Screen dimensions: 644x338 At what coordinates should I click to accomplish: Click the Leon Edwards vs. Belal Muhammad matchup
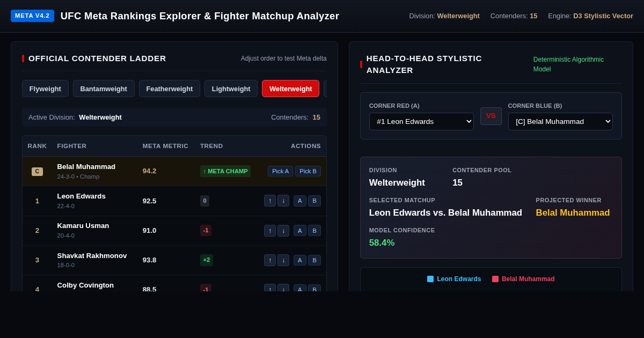(445, 213)
